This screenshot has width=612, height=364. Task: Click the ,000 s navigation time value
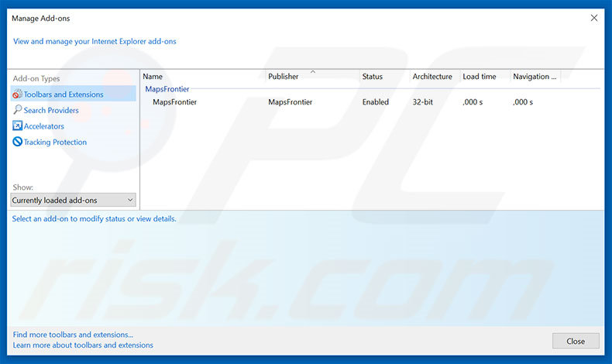[523, 102]
